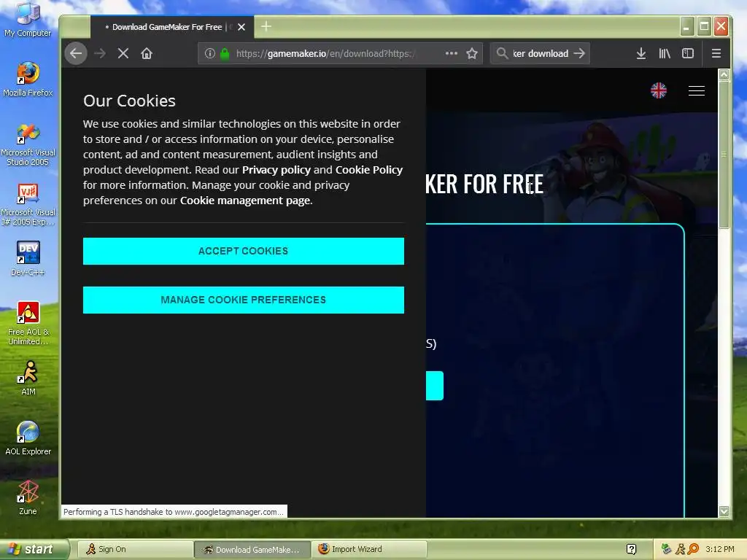Select the Zune desktop icon
This screenshot has width=747, height=560.
click(x=28, y=497)
